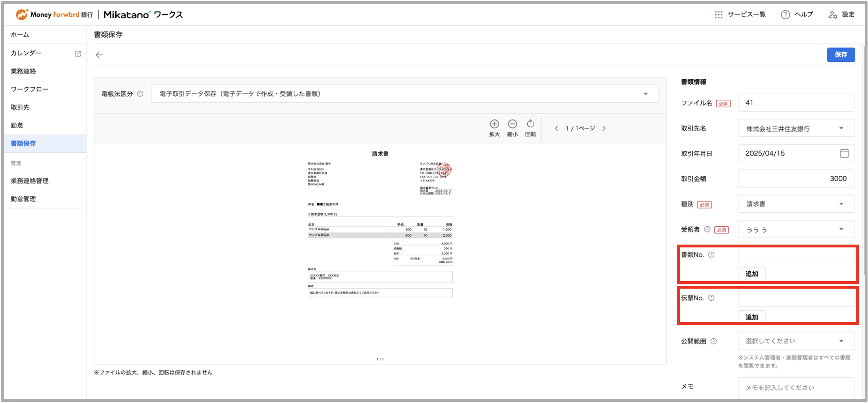Image resolution: width=868 pixels, height=403 pixels.
Task: Click the help icon beside 書類No.
Action: tap(711, 254)
